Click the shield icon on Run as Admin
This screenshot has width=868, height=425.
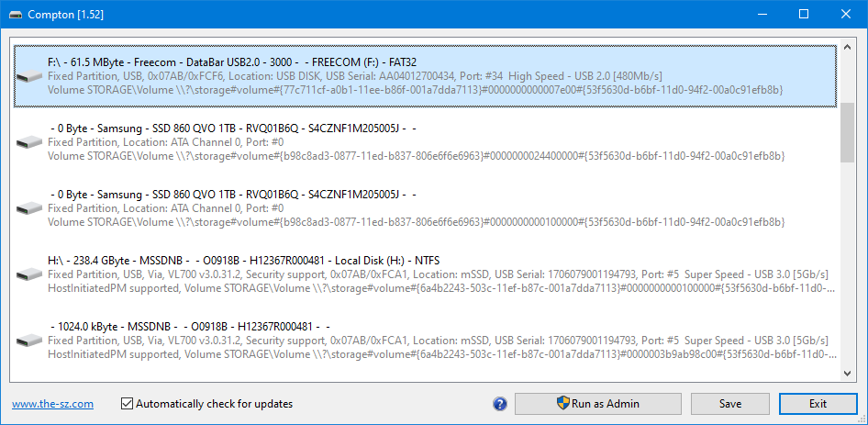coord(563,403)
